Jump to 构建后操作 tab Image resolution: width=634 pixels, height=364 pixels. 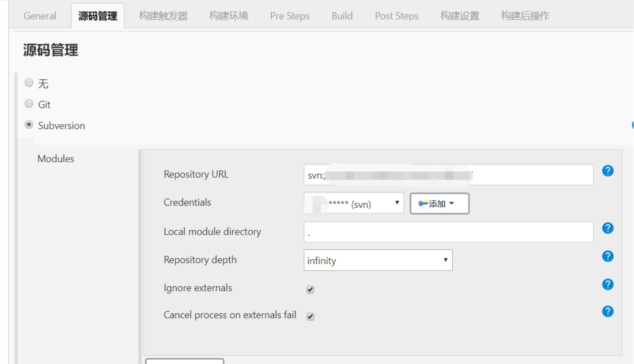[x=525, y=16]
